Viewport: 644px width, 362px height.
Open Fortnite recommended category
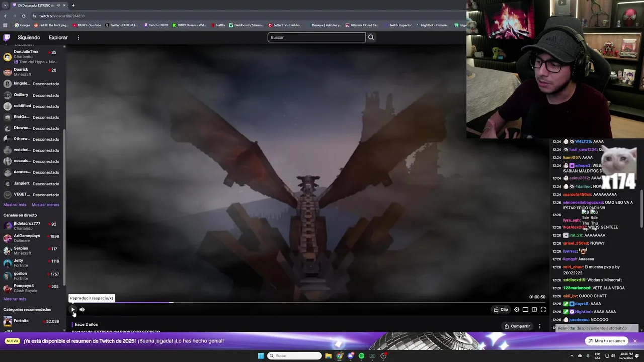click(x=32, y=321)
